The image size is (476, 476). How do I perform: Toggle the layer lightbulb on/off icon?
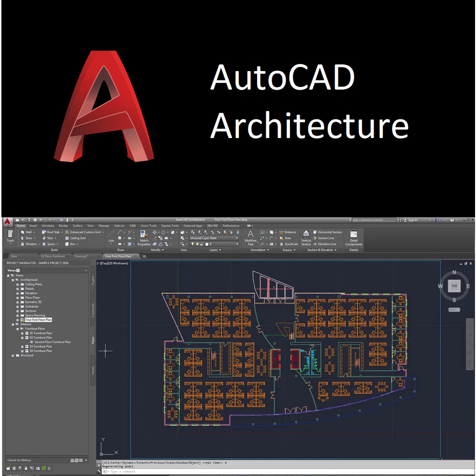tap(193, 244)
